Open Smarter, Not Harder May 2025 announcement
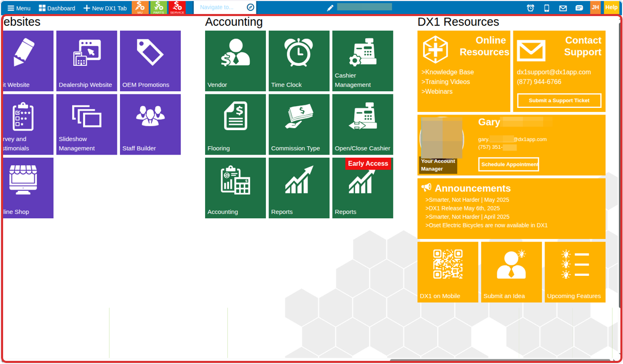 click(x=467, y=200)
